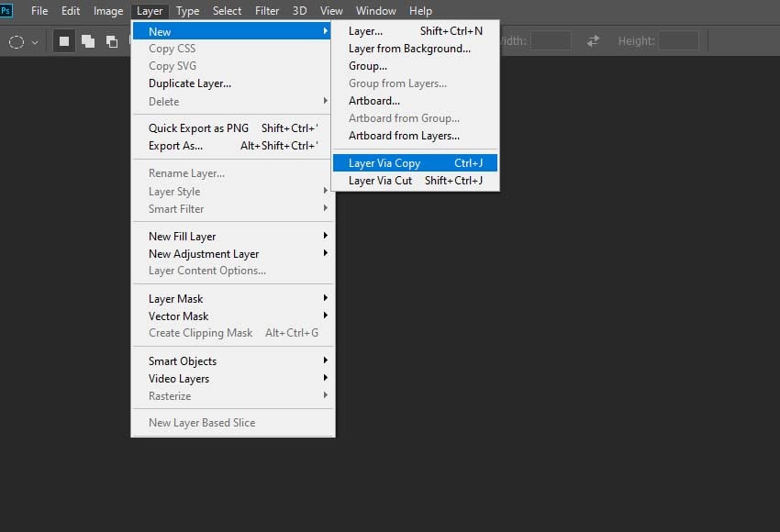Expand the New Fill Layer submenu
The image size is (780, 532).
(232, 236)
